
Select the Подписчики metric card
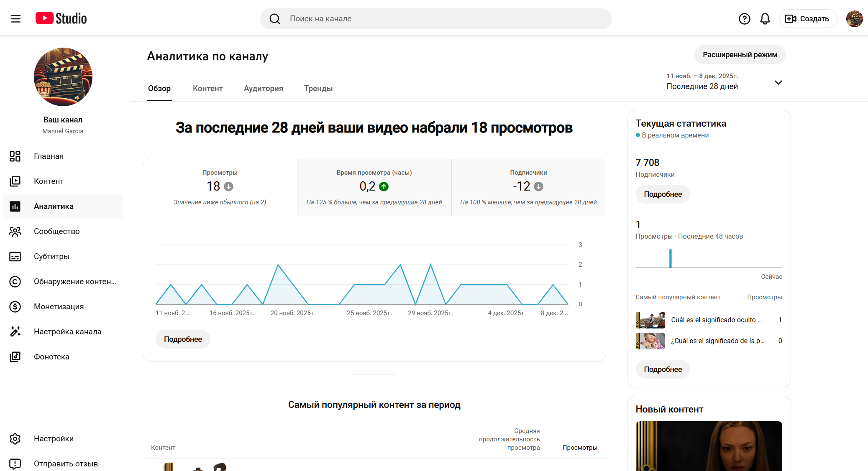528,187
